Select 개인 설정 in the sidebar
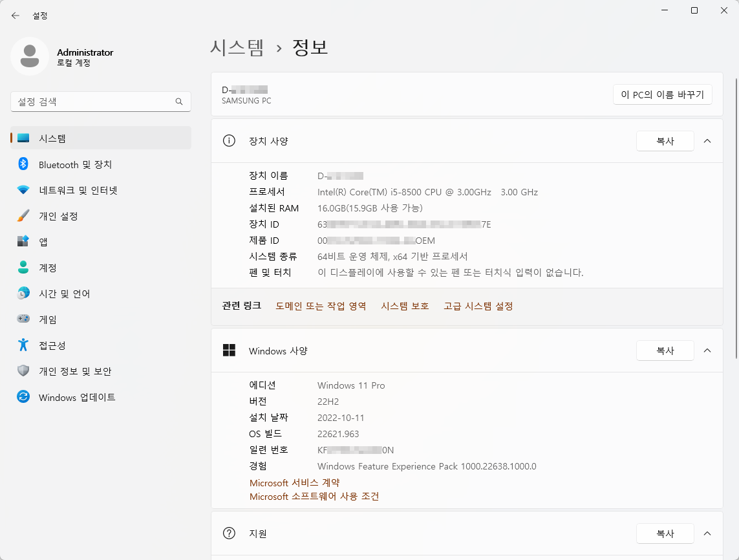This screenshot has height=560, width=739. [101, 216]
